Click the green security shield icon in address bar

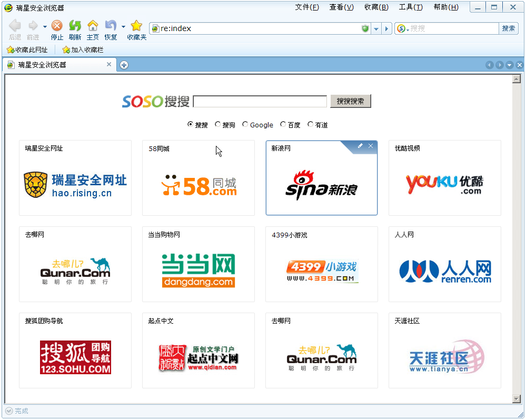(365, 28)
